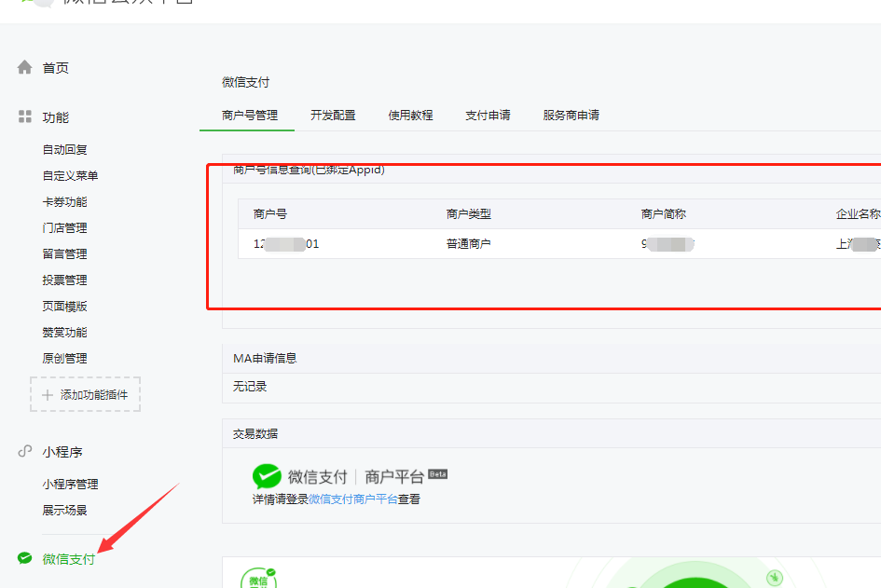Switch to the 开发配置 tab
The height and width of the screenshot is (588, 881).
[x=333, y=116]
